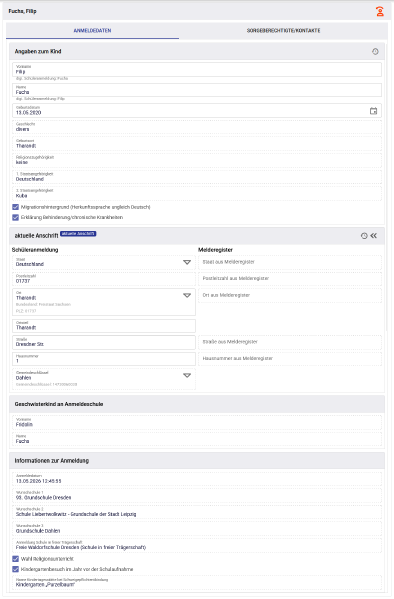This screenshot has width=394, height=599.
Task: Click Wunschschule 3 field with Grundschule Dahlen
Action: (197, 529)
